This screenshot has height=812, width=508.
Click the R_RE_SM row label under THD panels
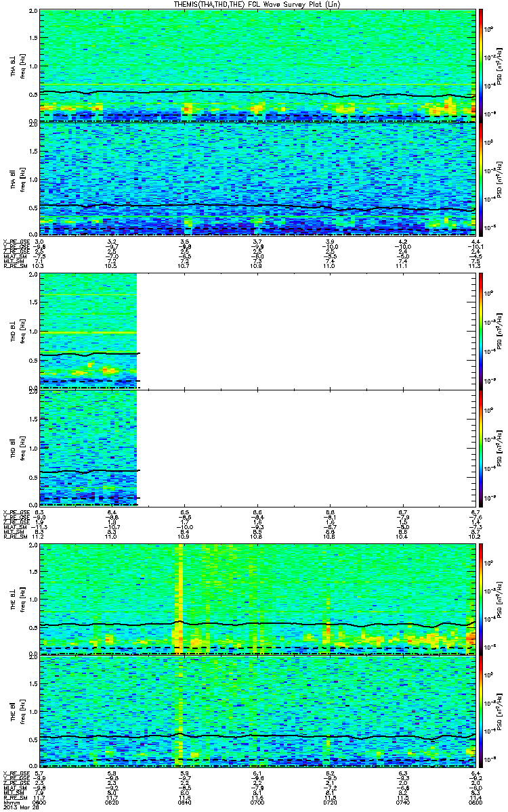click(x=15, y=535)
